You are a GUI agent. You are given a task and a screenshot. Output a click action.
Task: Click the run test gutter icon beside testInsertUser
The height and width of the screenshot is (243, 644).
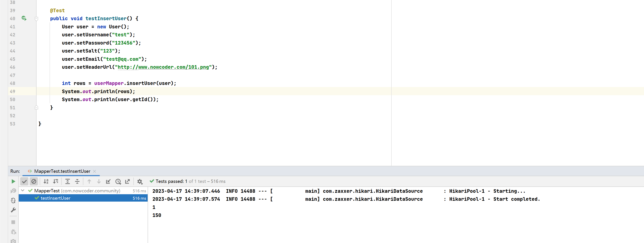point(24,18)
